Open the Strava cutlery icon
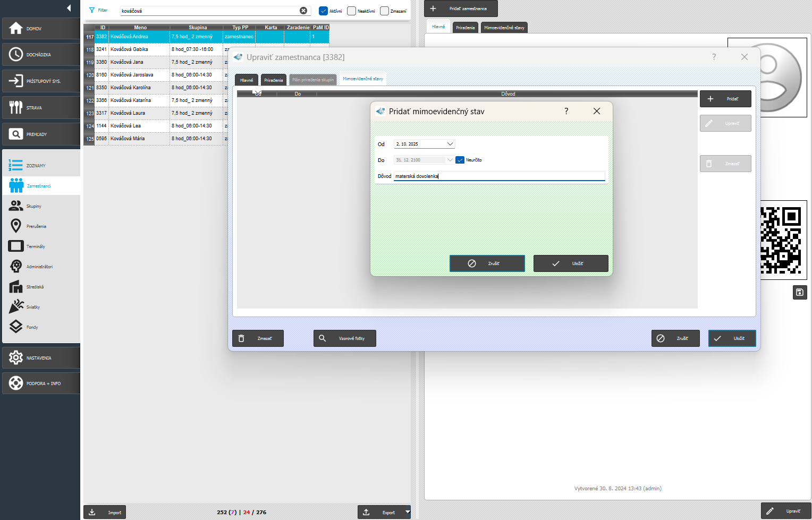The height and width of the screenshot is (520, 812). [16, 107]
